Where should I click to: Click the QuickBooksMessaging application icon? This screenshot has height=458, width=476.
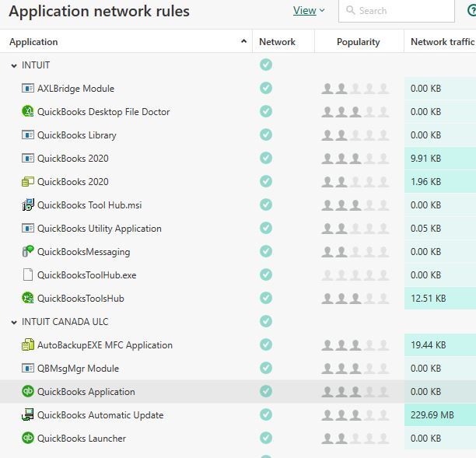[28, 252]
